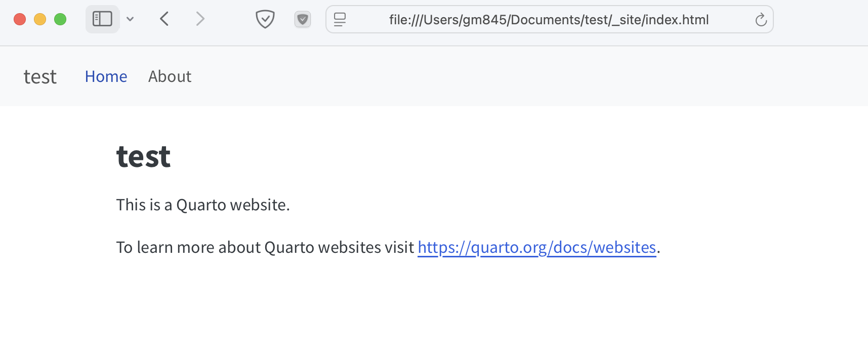The image size is (868, 358).
Task: Go forward with the right arrow
Action: (200, 19)
